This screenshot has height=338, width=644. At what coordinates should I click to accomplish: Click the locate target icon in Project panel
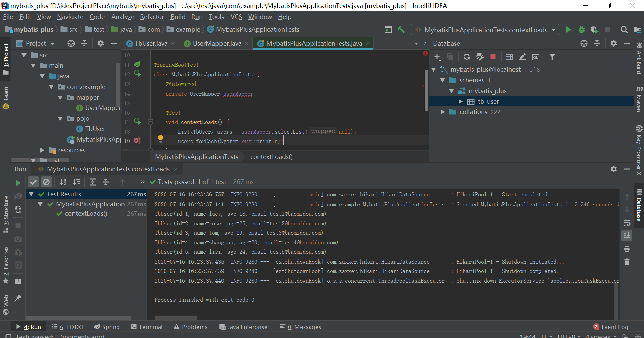[x=71, y=43]
